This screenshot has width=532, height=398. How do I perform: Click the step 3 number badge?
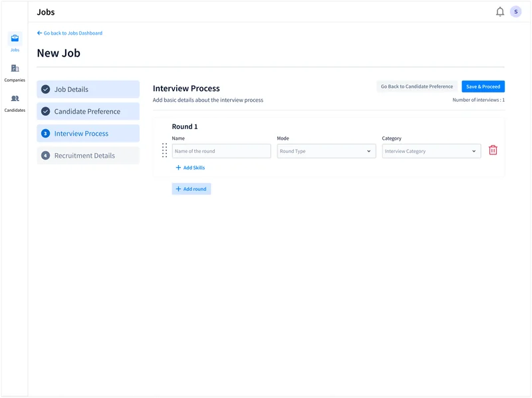tap(45, 134)
